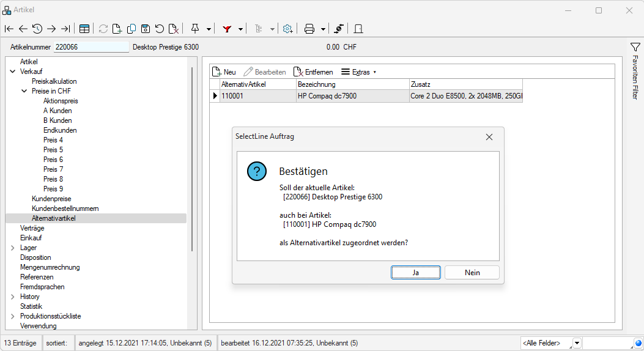Open the settings gear icon

coord(287,29)
